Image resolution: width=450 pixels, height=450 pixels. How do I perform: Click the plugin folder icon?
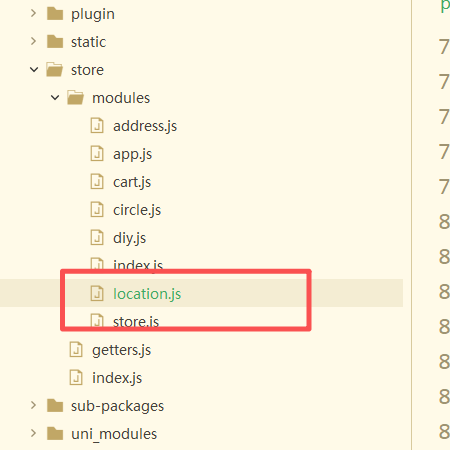55,14
